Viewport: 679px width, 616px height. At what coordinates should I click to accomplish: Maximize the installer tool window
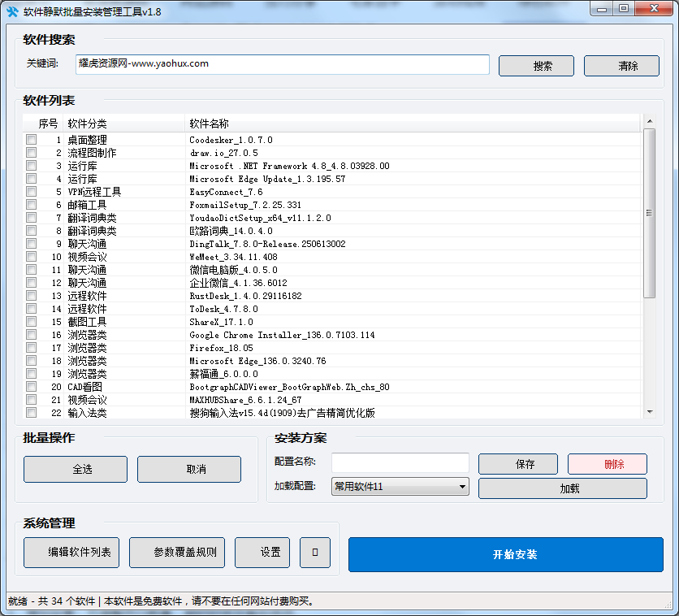click(623, 9)
